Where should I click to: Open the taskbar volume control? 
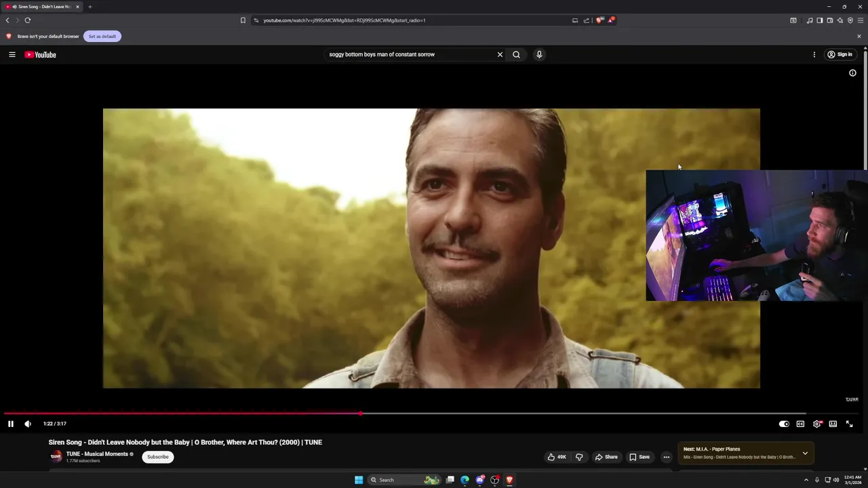tap(836, 480)
